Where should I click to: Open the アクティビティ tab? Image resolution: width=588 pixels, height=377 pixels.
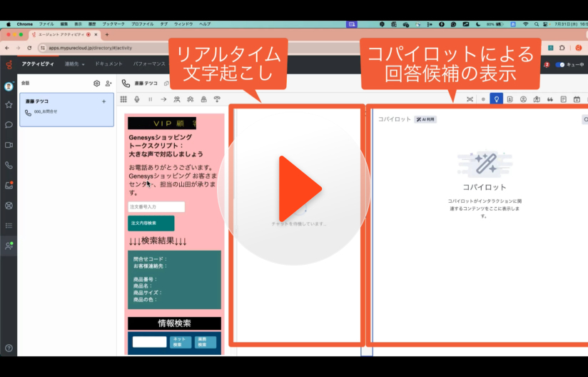tap(38, 64)
